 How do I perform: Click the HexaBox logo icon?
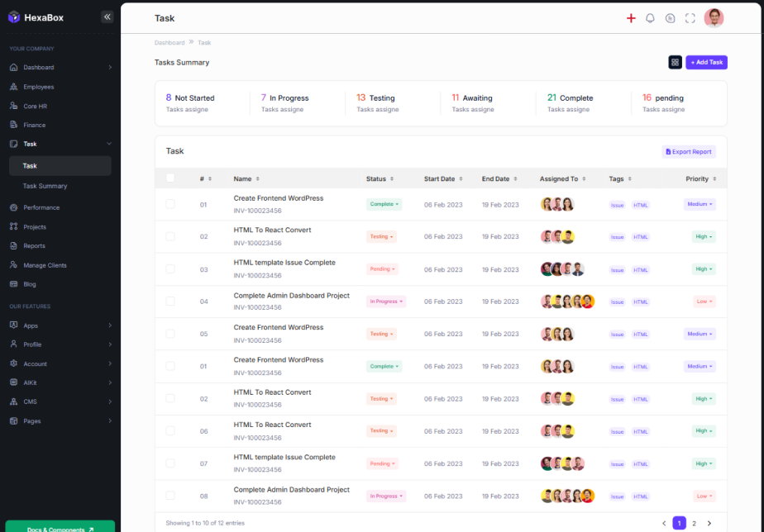tap(14, 17)
